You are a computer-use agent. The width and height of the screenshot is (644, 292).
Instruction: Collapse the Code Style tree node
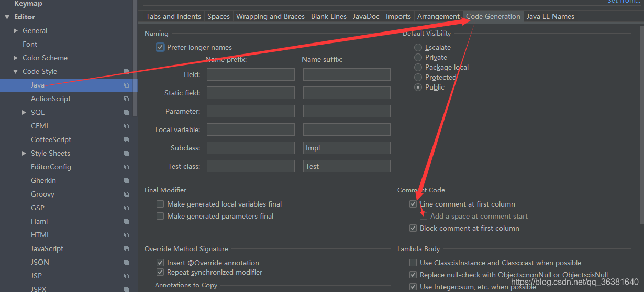point(16,71)
